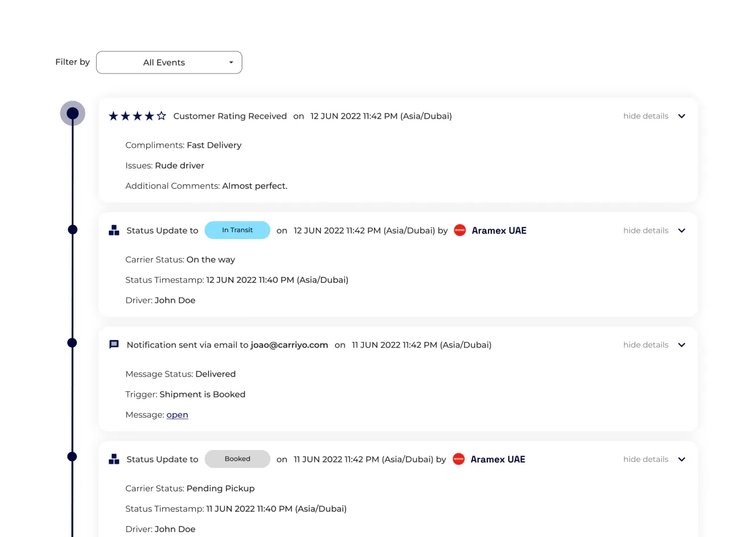Screen dimensions: 756x537
Task: Click Aramex logo on Booked event
Action: point(459,459)
